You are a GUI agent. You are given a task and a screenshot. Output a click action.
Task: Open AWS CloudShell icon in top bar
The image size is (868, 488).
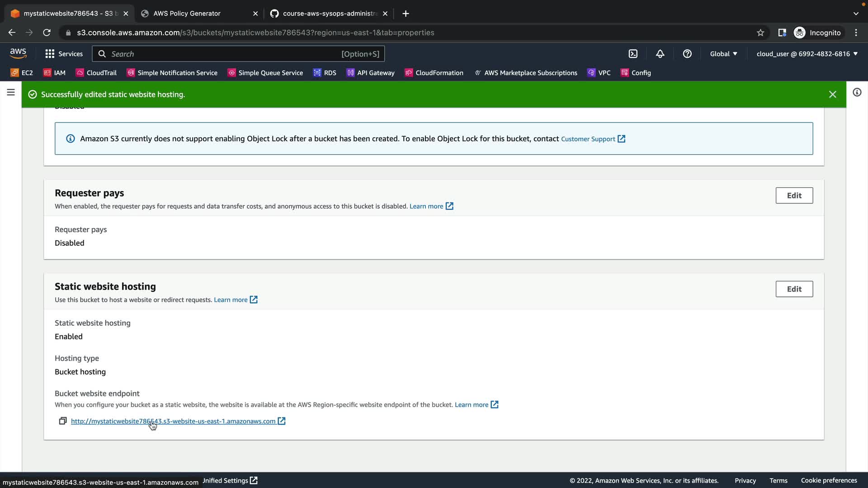[633, 54]
